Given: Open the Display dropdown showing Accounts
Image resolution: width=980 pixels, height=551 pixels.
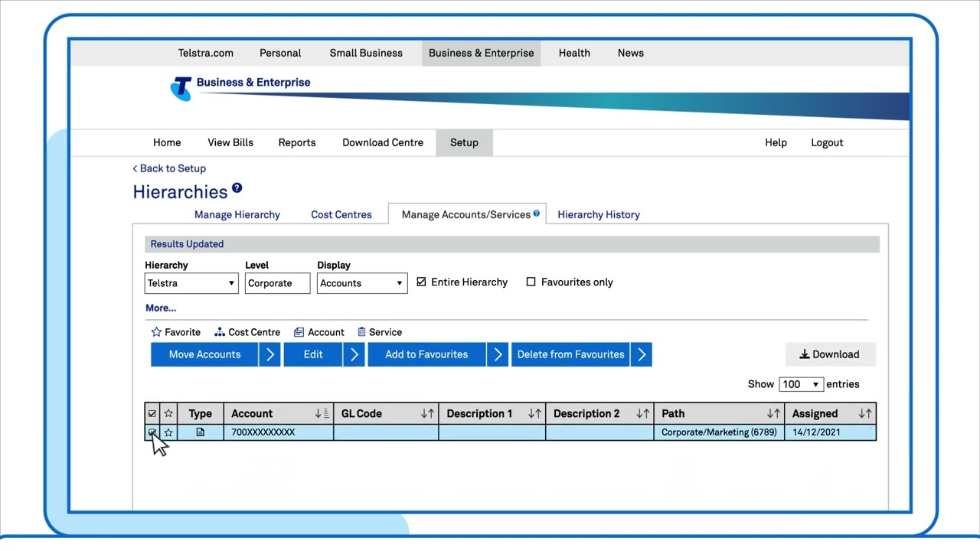Looking at the screenshot, I should point(361,283).
